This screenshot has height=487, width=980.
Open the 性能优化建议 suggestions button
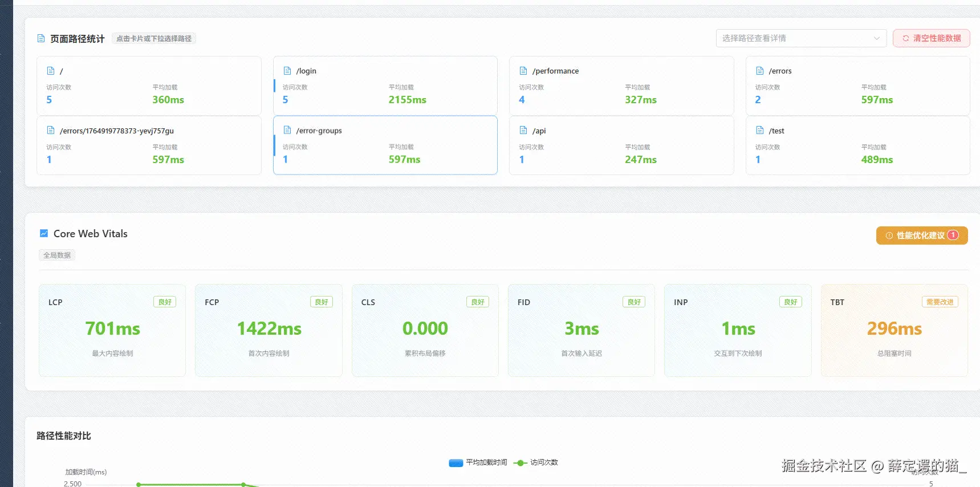[922, 236]
